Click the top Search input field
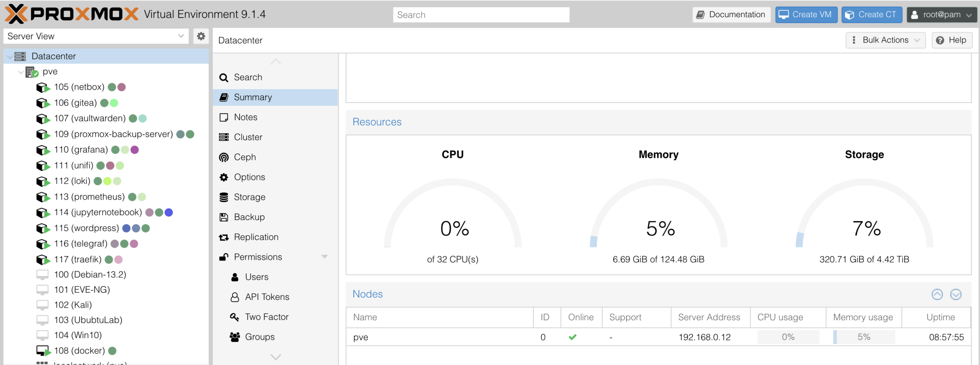Screen dimensions: 980x365 tap(481, 15)
